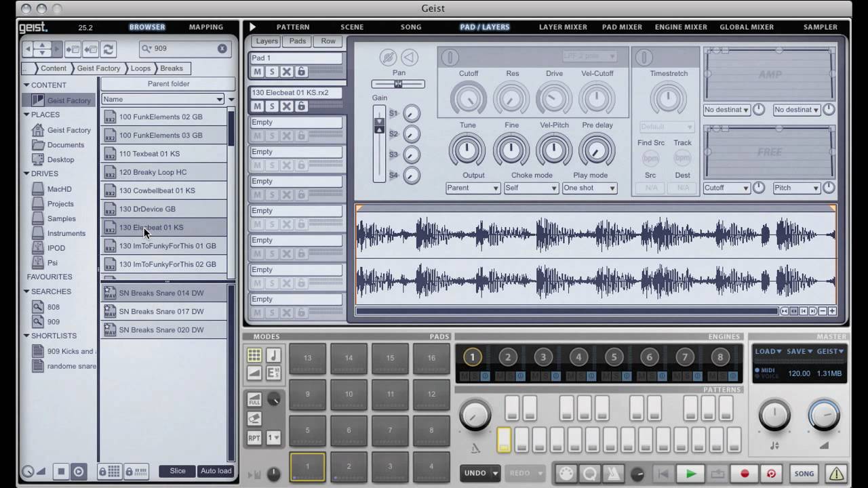
Task: Open the Output Parent dropdown
Action: click(x=473, y=188)
